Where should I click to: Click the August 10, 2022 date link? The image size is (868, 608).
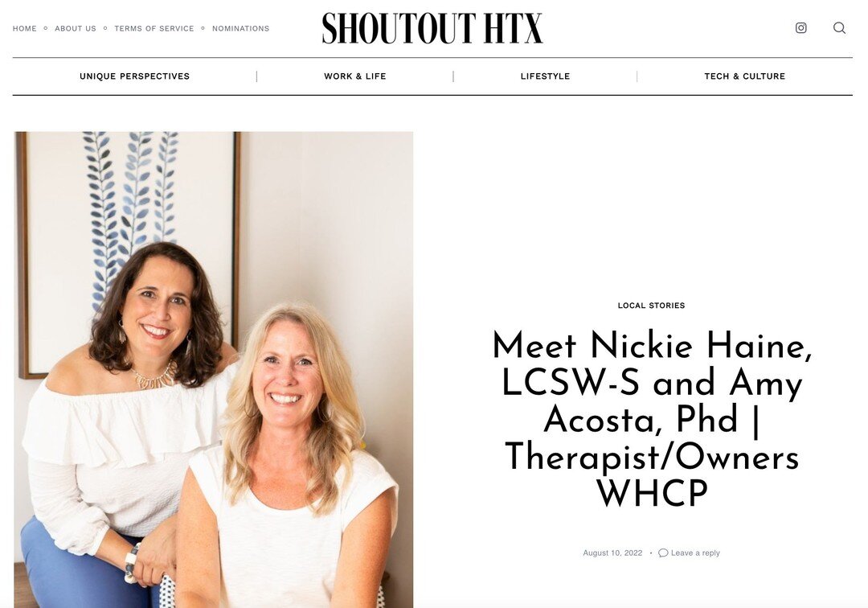pos(612,553)
